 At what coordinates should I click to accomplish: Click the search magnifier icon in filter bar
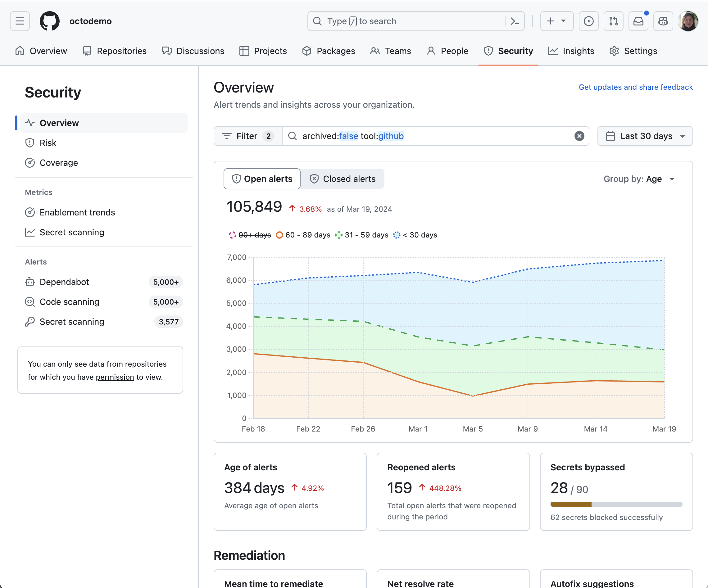(x=292, y=136)
